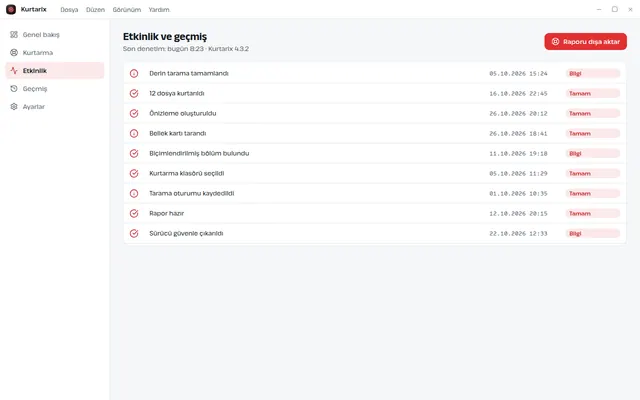
Task: Click the timestamp 05.10.2026 11:29
Action: (518, 173)
